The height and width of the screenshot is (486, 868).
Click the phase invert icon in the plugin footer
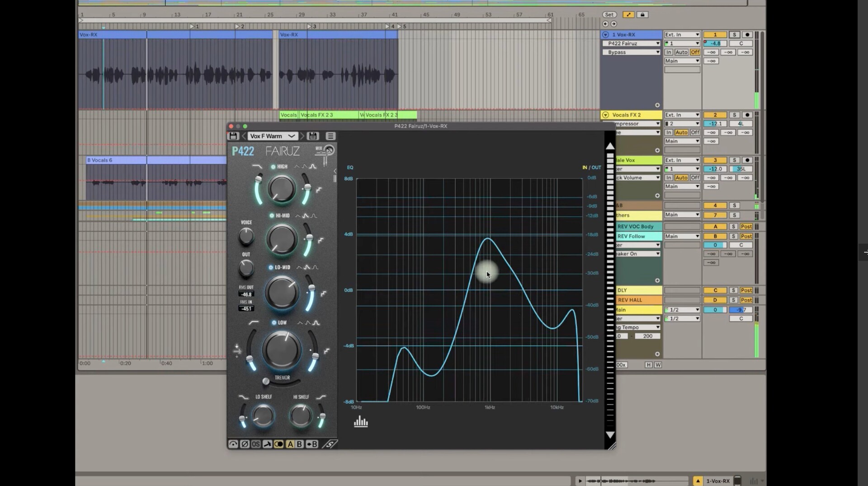point(245,444)
